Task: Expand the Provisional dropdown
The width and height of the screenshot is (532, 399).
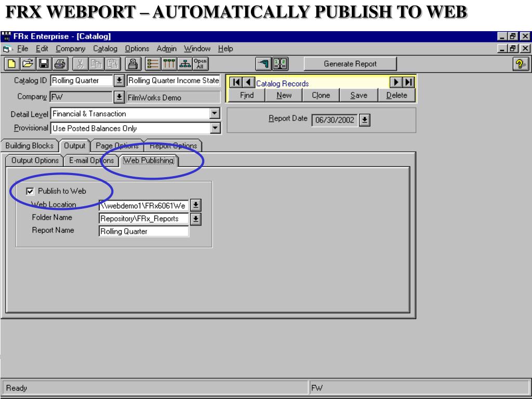Action: click(215, 128)
